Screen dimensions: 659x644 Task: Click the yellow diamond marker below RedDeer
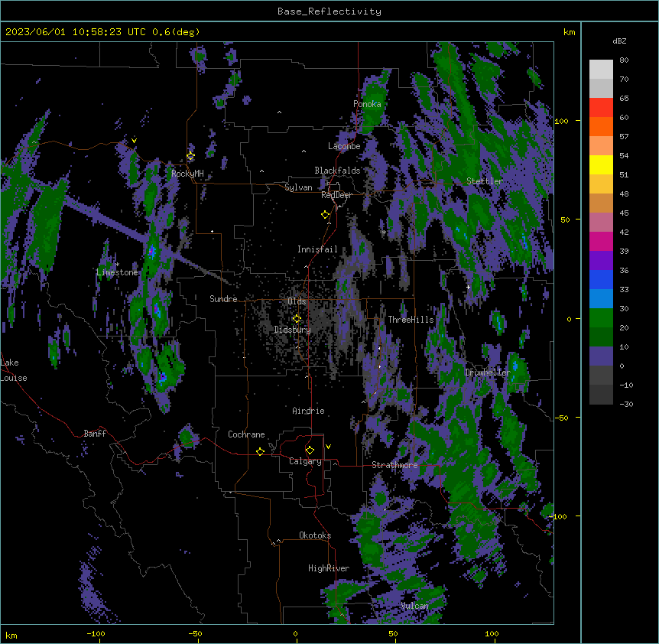click(x=326, y=215)
